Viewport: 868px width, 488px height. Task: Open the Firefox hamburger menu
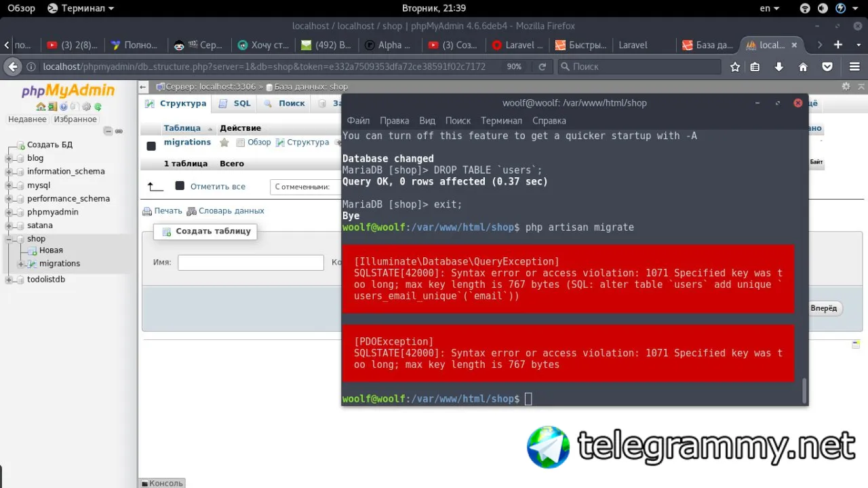pyautogui.click(x=854, y=67)
